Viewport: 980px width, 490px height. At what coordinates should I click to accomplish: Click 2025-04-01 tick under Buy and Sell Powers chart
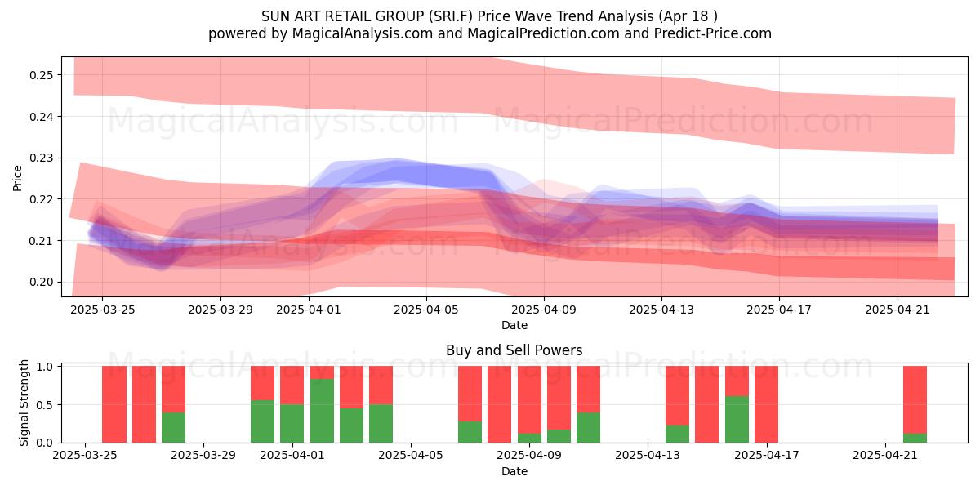click(x=292, y=456)
